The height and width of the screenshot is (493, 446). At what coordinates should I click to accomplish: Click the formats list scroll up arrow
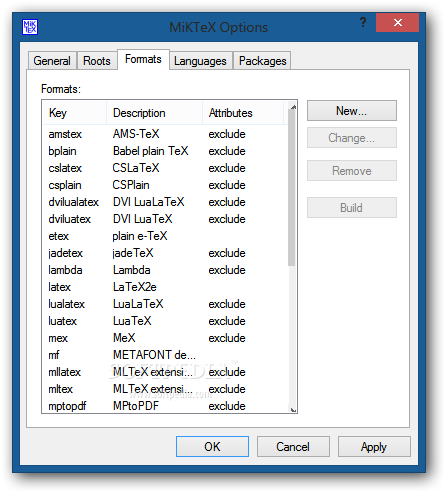pyautogui.click(x=293, y=107)
